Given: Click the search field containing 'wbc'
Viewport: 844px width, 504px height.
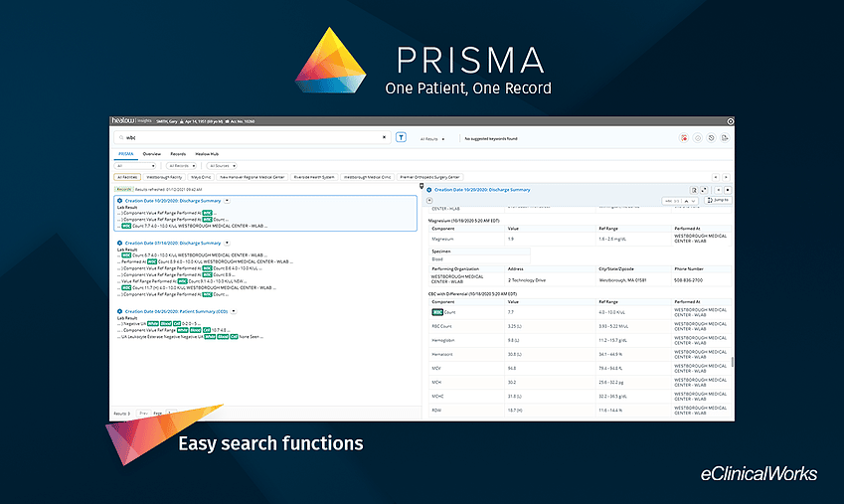Looking at the screenshot, I should point(252,137).
